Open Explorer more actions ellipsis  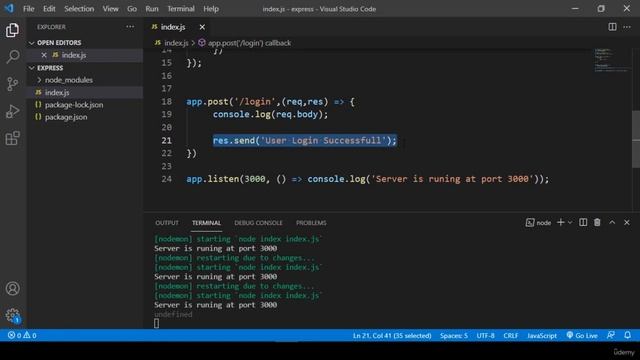[x=130, y=27]
